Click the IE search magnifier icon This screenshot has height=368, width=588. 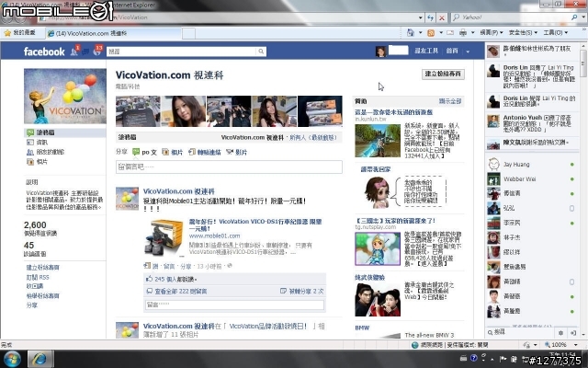pos(575,17)
